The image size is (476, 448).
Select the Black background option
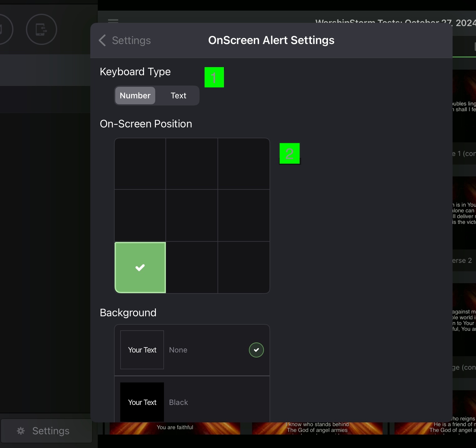pos(192,399)
